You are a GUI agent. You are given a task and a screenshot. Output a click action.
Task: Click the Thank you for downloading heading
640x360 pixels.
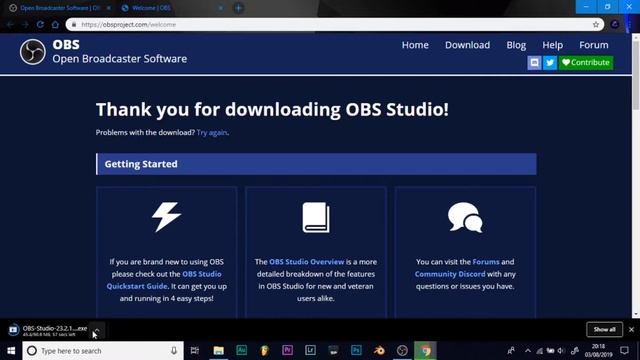272,109
